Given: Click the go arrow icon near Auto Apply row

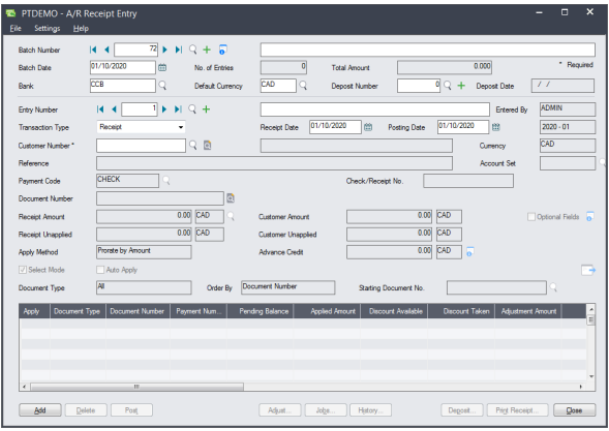Looking at the screenshot, I should coord(588,270).
